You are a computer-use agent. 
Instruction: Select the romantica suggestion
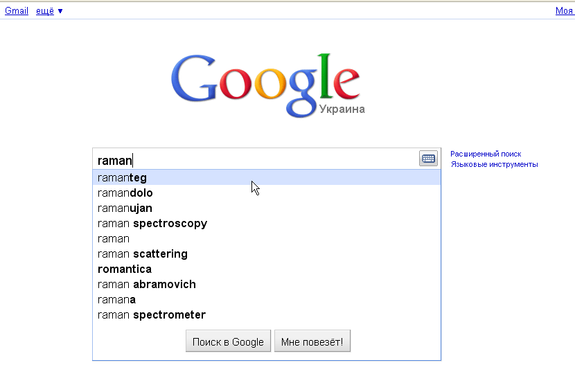tap(125, 269)
